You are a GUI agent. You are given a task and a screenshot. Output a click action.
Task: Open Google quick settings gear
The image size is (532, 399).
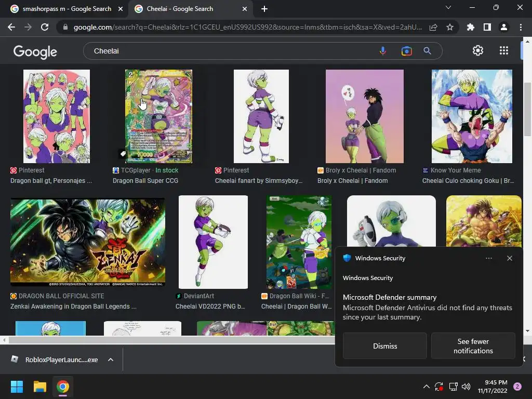478,50
